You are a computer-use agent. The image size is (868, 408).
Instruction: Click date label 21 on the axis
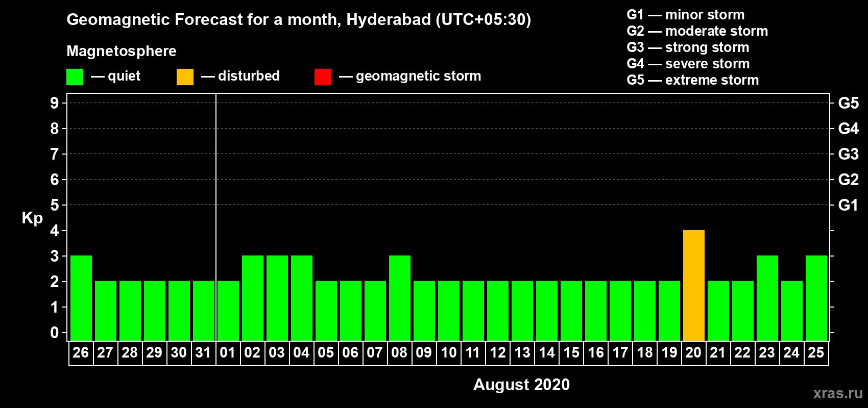718,352
